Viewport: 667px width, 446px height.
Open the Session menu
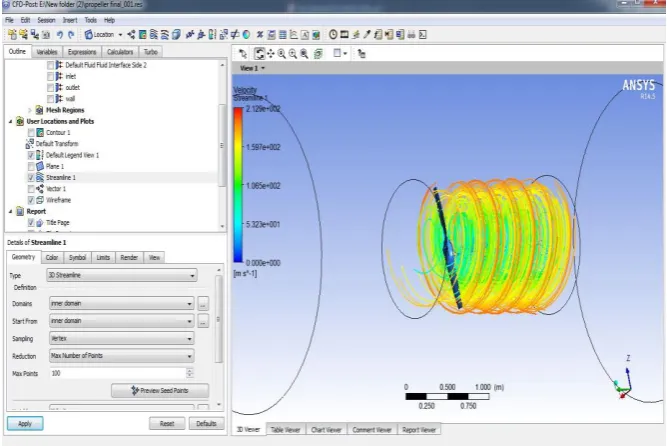coord(46,20)
